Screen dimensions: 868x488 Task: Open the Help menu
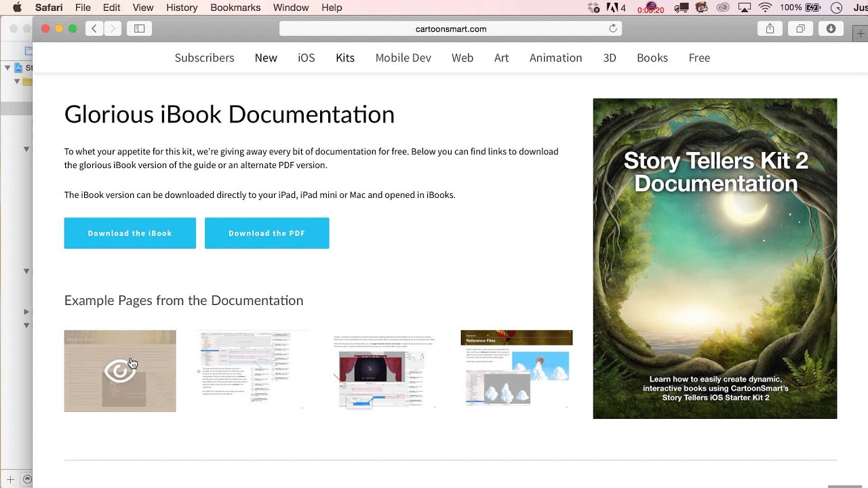click(x=332, y=7)
